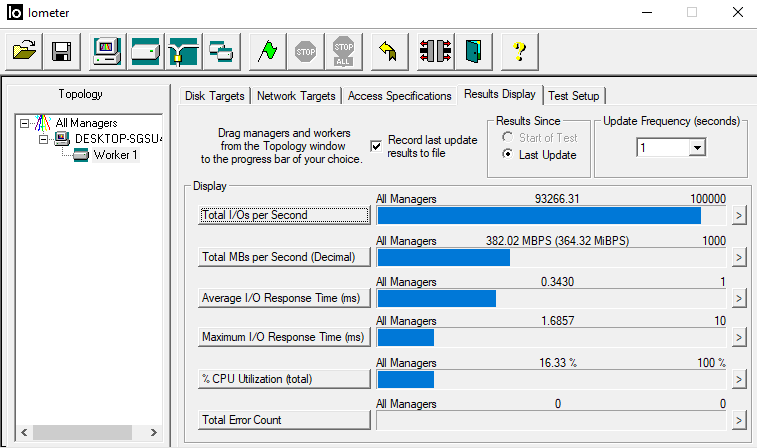Collapse the All Managers tree node
This screenshot has width=757, height=448.
(25, 123)
